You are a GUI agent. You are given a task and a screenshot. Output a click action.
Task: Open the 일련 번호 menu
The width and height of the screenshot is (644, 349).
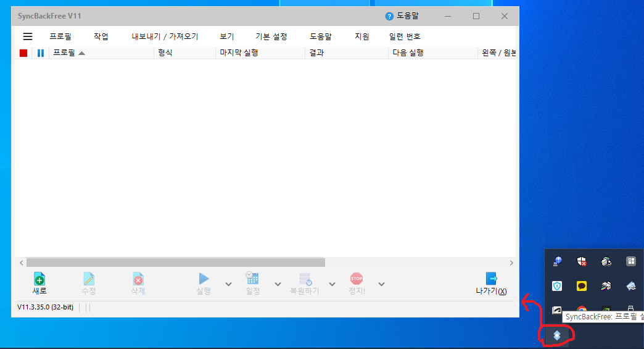(405, 36)
